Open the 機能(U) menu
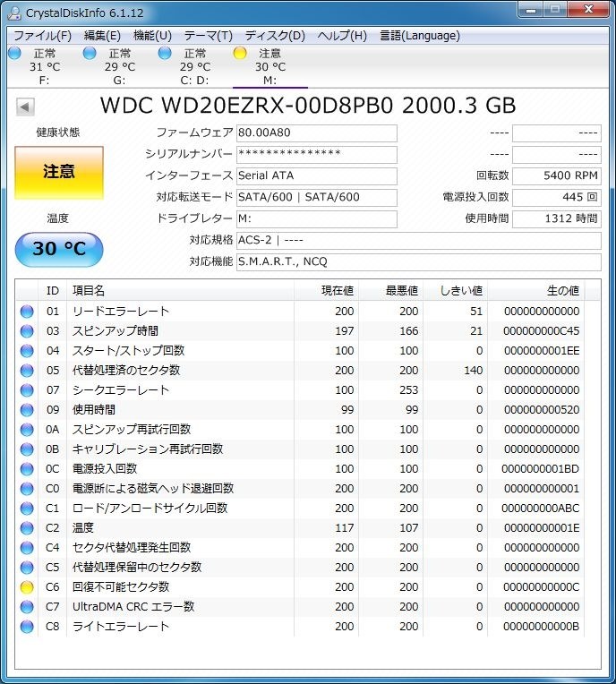The height and width of the screenshot is (684, 616). click(152, 36)
